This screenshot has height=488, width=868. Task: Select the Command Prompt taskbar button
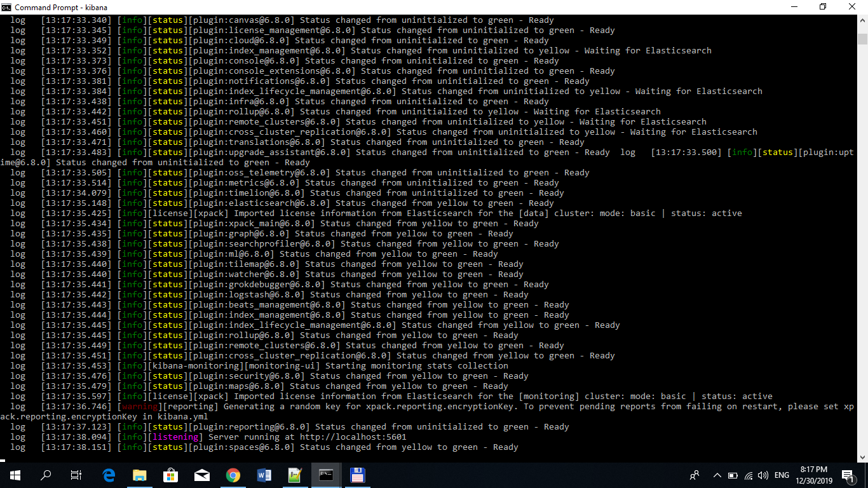pos(326,475)
